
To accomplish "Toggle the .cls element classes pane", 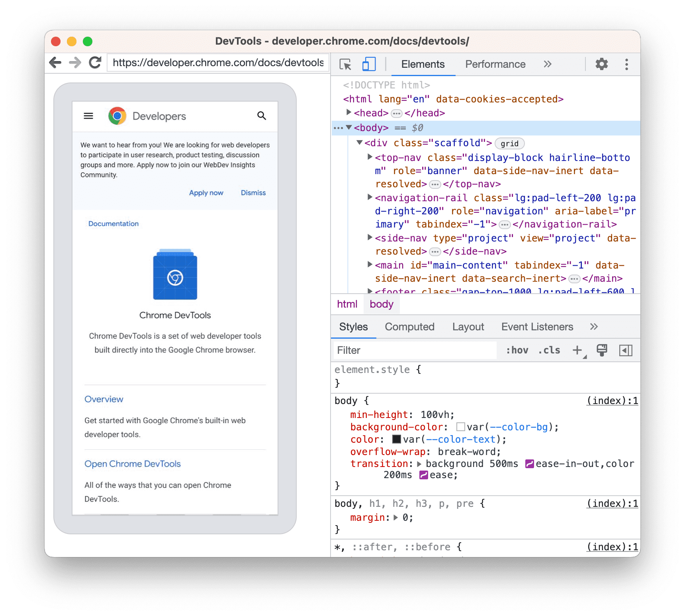I will [x=549, y=350].
